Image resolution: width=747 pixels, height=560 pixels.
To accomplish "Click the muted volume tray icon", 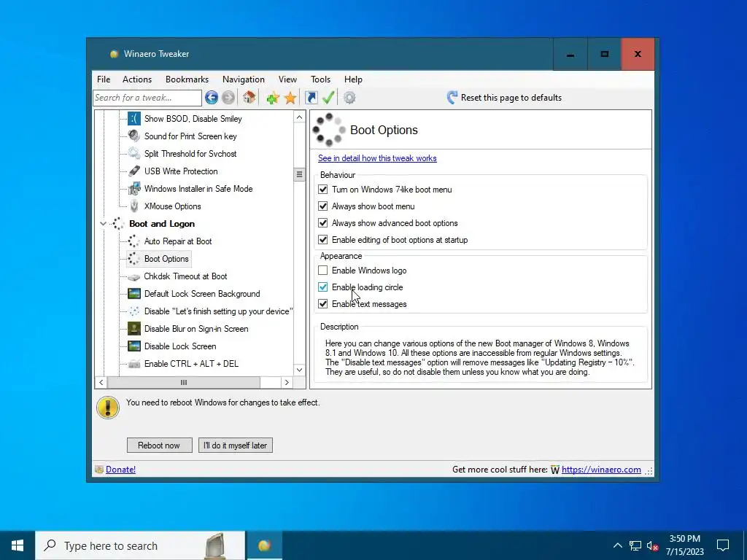I will 653,545.
